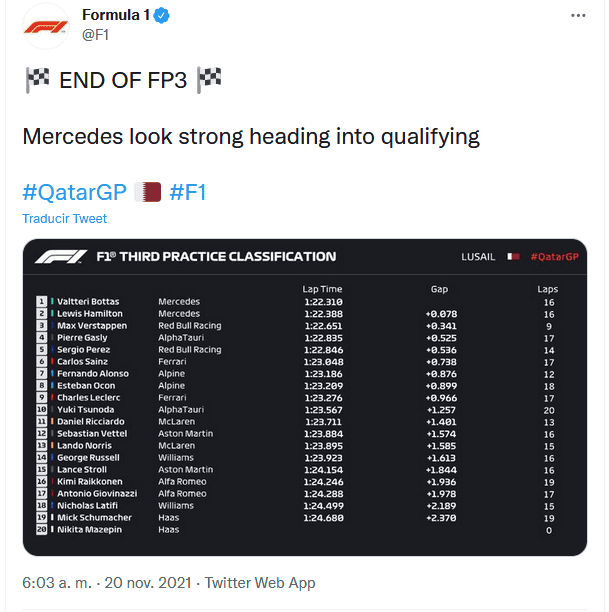Click the #QatarGP tag inside the image

[554, 257]
